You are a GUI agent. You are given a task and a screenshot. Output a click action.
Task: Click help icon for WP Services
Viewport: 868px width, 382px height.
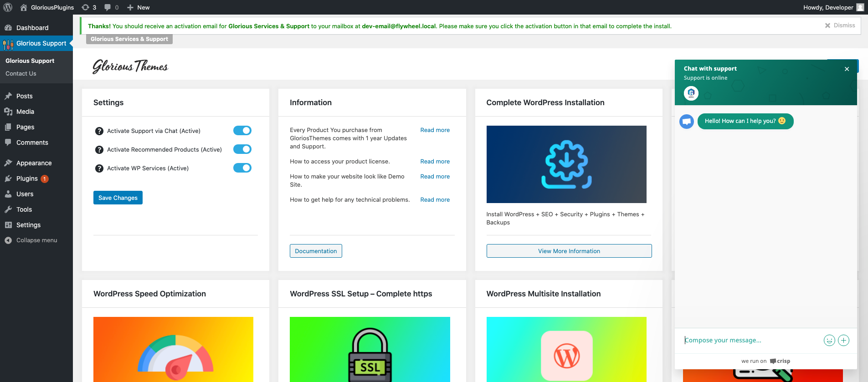(x=99, y=168)
